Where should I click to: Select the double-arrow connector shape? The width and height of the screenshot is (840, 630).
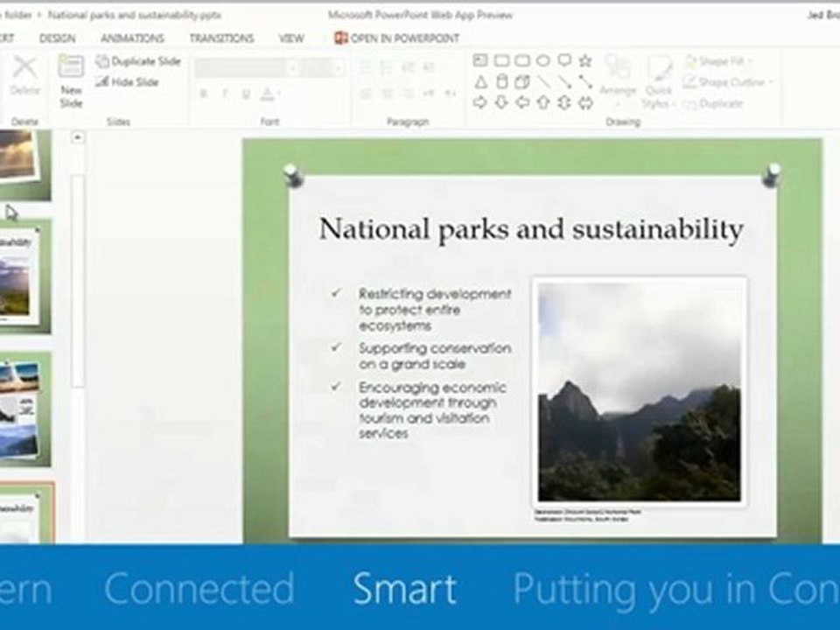[585, 82]
